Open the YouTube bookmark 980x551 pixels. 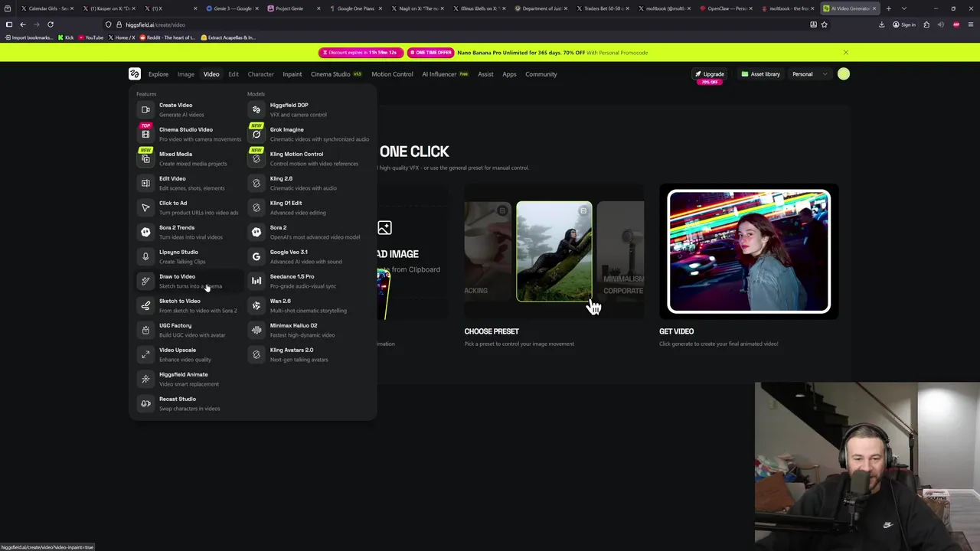91,37
